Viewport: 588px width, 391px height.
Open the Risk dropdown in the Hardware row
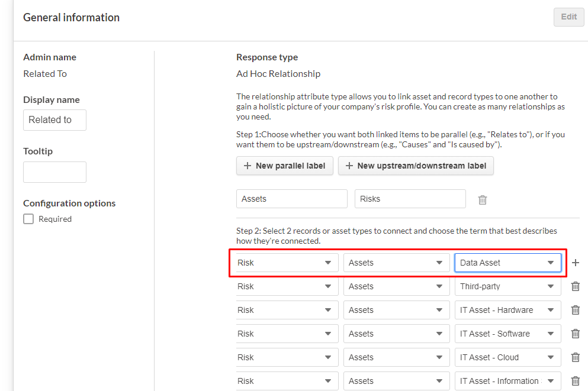tap(287, 310)
